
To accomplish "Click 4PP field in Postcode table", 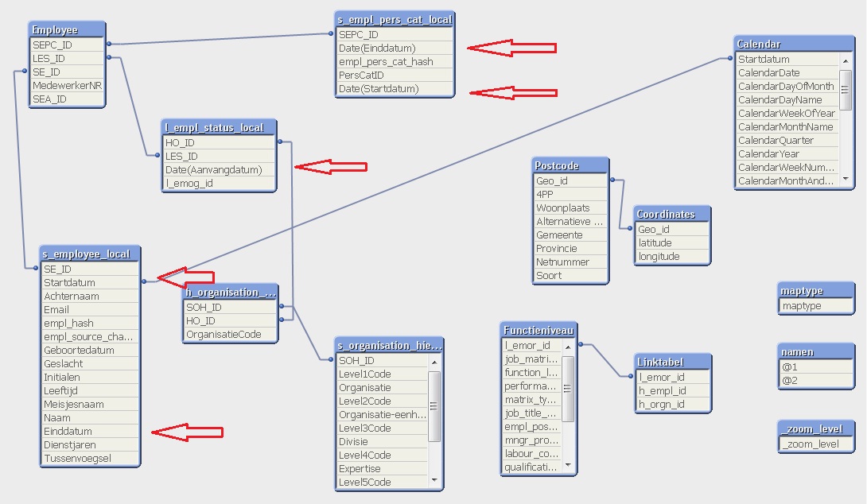I will tap(570, 195).
